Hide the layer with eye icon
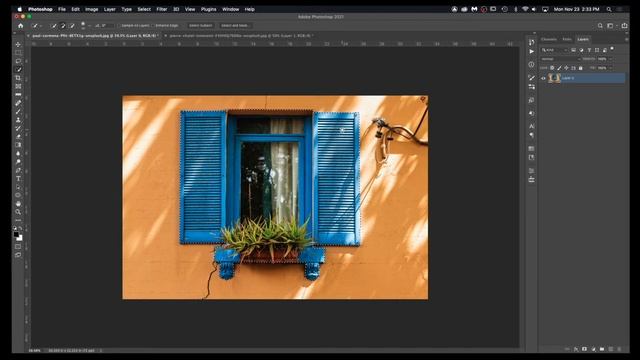The width and height of the screenshot is (640, 360). (543, 78)
